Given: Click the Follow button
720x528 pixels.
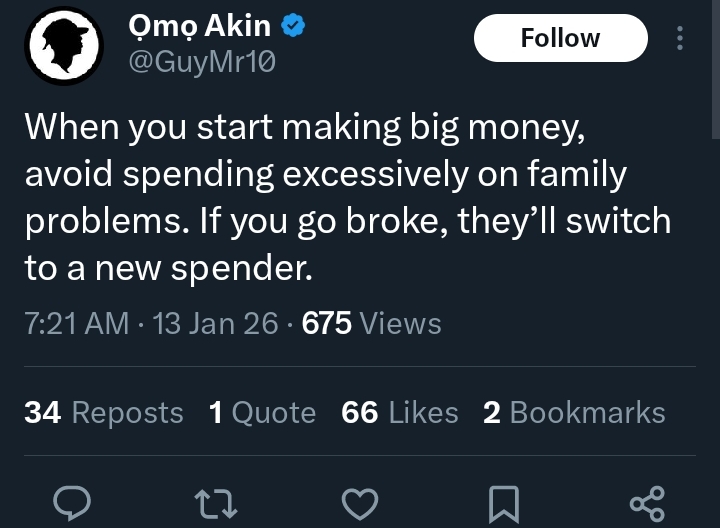Looking at the screenshot, I should click(x=560, y=39).
